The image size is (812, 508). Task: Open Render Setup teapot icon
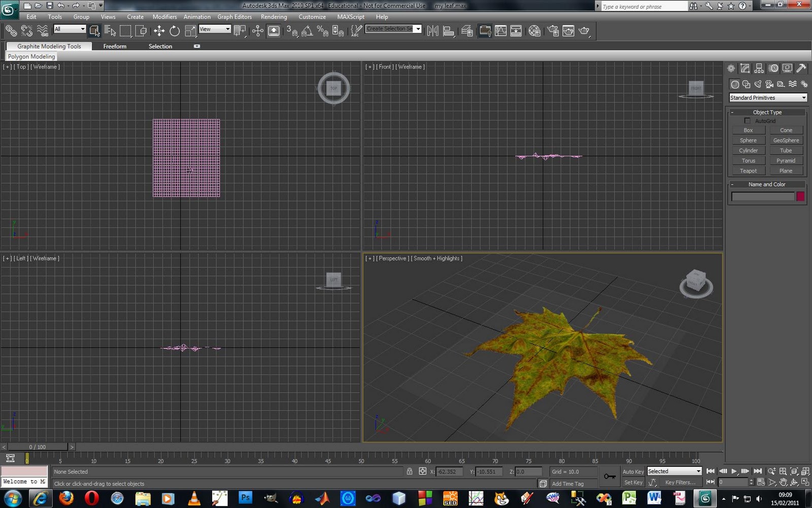coord(553,31)
